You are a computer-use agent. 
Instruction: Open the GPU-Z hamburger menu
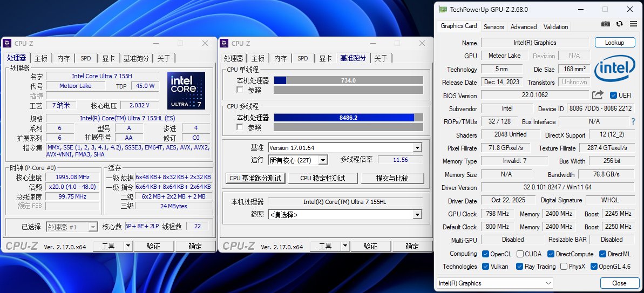(x=633, y=24)
